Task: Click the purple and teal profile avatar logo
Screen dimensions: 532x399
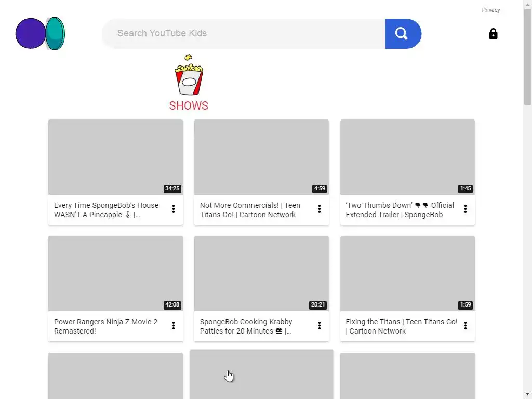Action: 40,34
